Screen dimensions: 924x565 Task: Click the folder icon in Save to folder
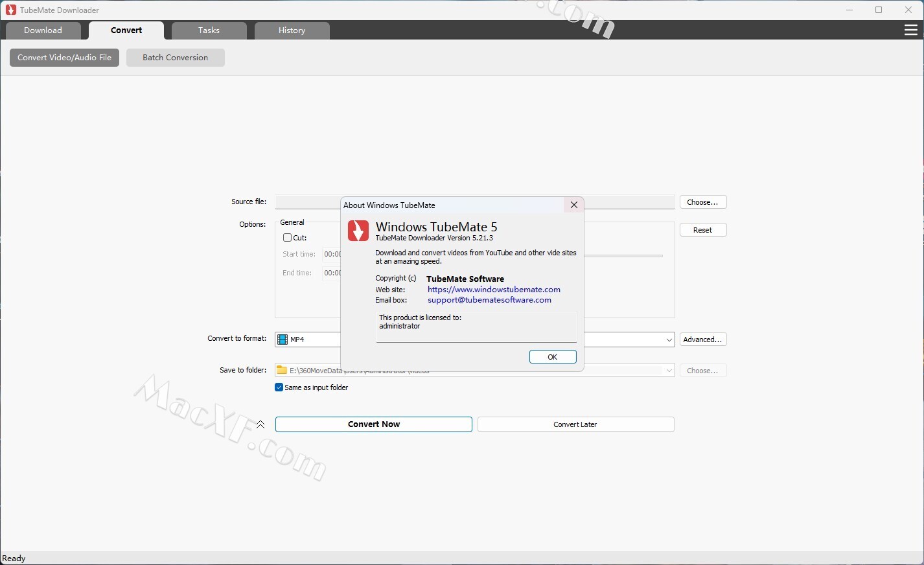pyautogui.click(x=282, y=371)
